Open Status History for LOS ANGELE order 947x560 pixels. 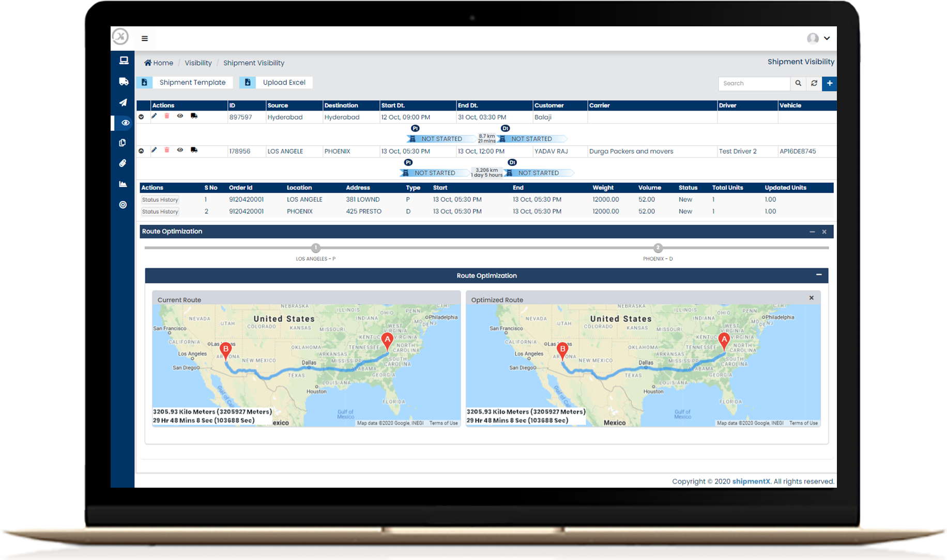160,200
